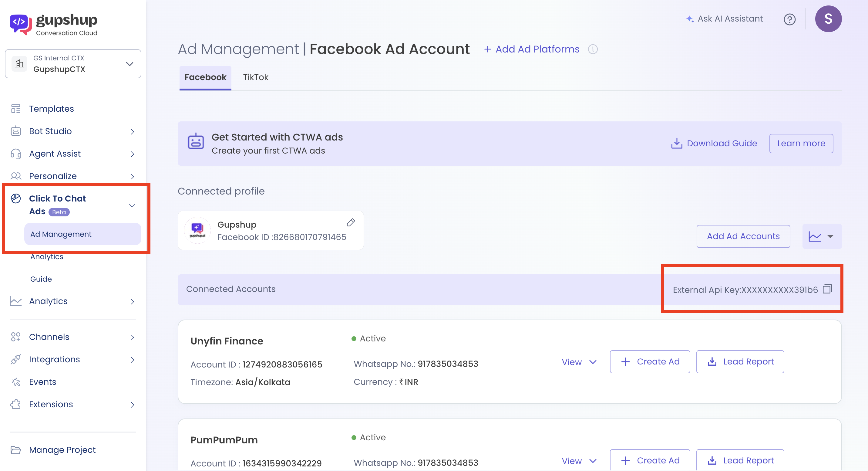The height and width of the screenshot is (471, 868).
Task: Click the PumPumPum account name
Action: tap(224, 440)
